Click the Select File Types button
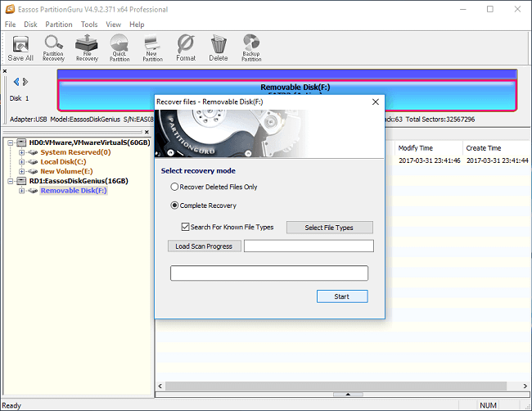 (x=330, y=228)
